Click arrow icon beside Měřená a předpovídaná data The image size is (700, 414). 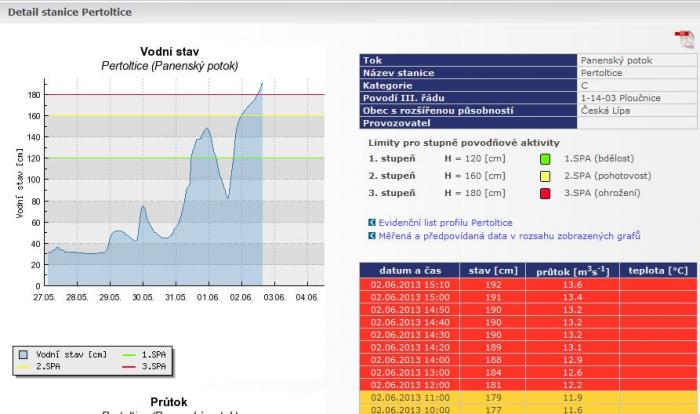point(373,236)
